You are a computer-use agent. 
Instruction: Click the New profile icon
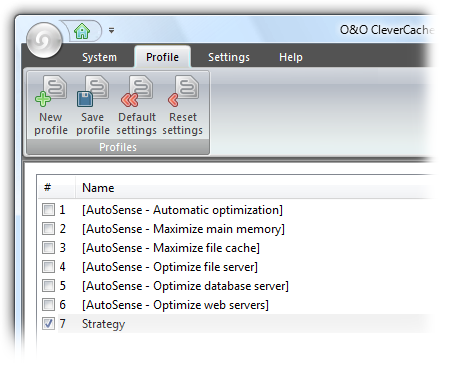click(51, 91)
